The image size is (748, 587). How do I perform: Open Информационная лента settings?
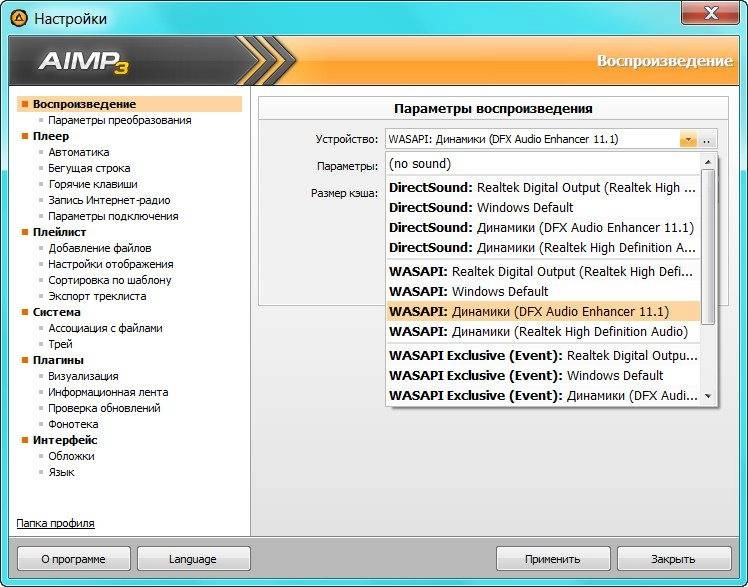tap(108, 392)
